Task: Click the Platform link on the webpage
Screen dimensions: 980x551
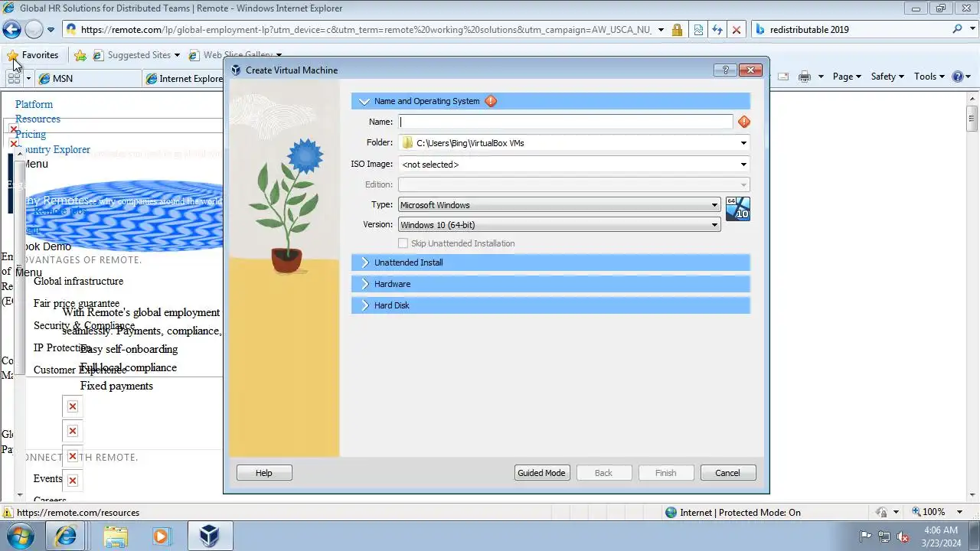Action: tap(34, 104)
